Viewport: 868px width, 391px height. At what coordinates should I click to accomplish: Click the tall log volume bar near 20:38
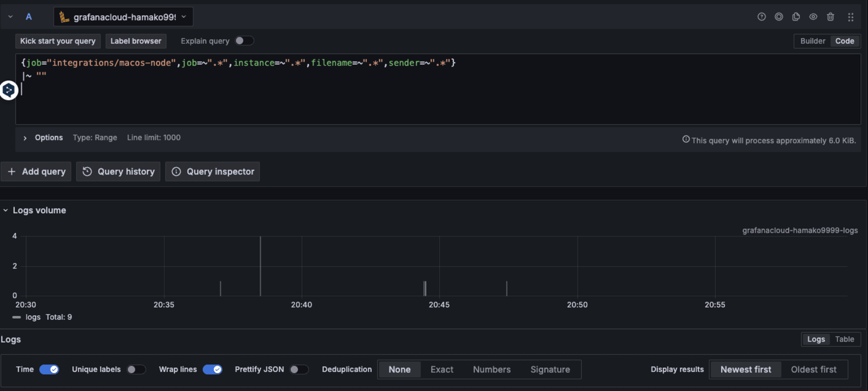(x=260, y=266)
